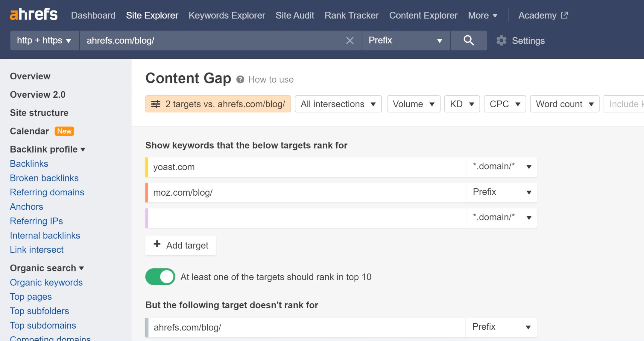Open Rank Tracker
Screen dimensions: 644x341
click(352, 15)
